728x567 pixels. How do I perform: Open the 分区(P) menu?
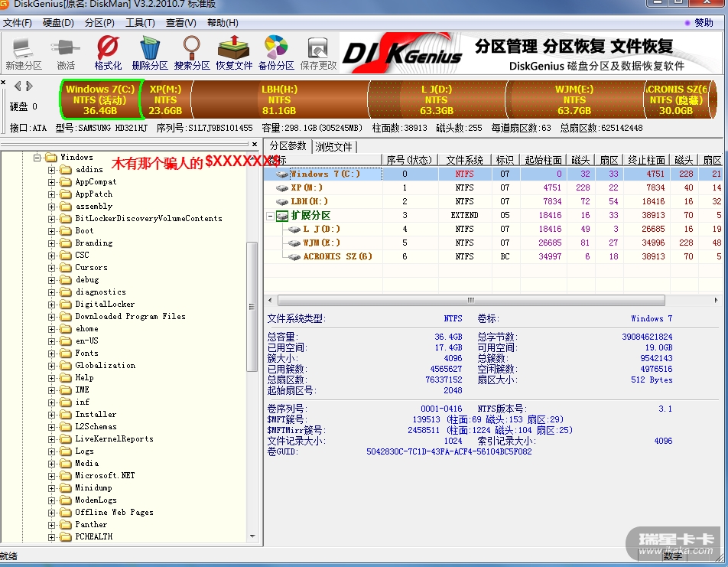point(99,23)
